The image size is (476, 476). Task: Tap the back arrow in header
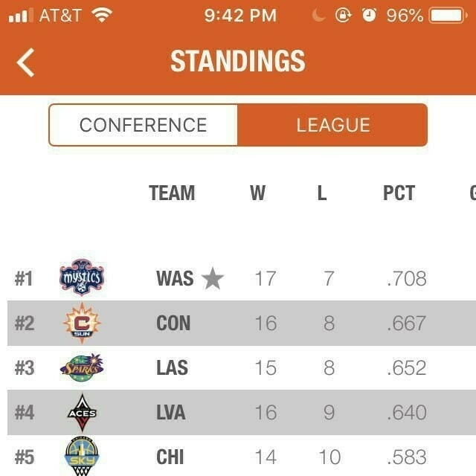pyautogui.click(x=26, y=62)
